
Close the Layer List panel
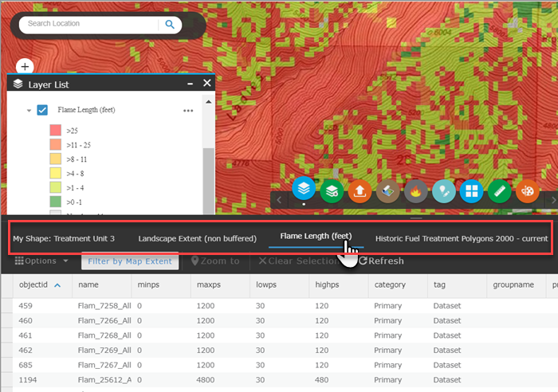pos(206,83)
